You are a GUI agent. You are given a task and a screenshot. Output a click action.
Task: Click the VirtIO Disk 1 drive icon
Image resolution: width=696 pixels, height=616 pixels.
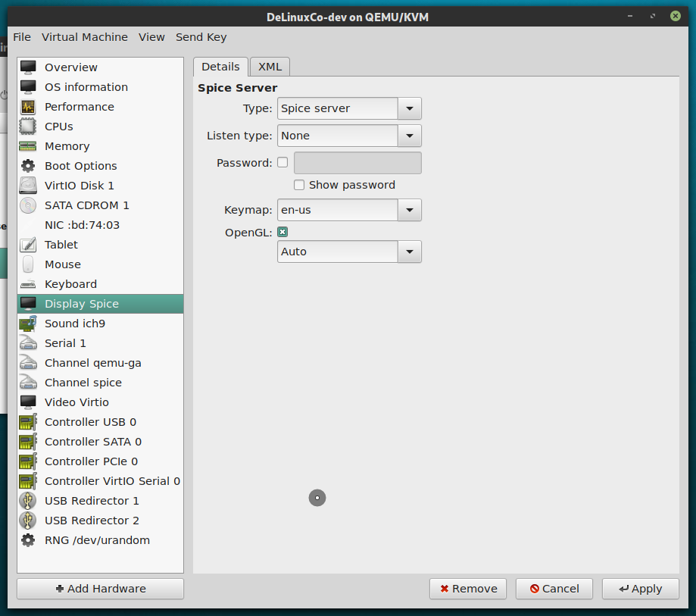click(x=28, y=185)
